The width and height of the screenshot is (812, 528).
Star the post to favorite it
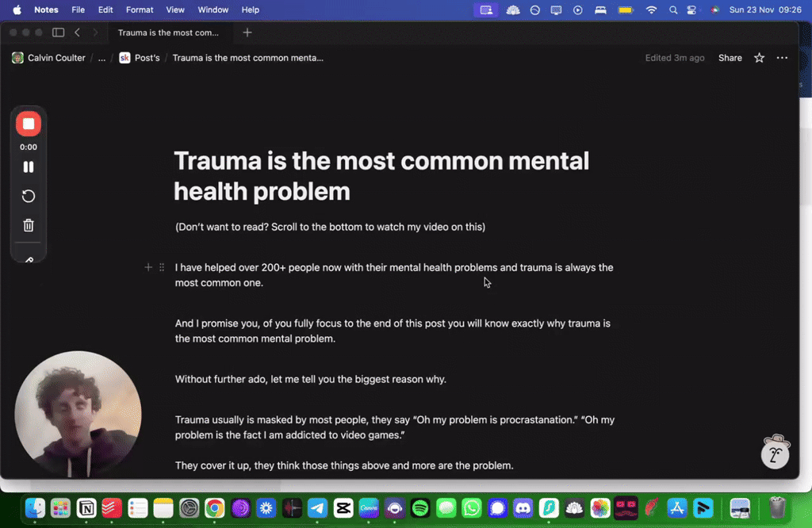pyautogui.click(x=758, y=58)
